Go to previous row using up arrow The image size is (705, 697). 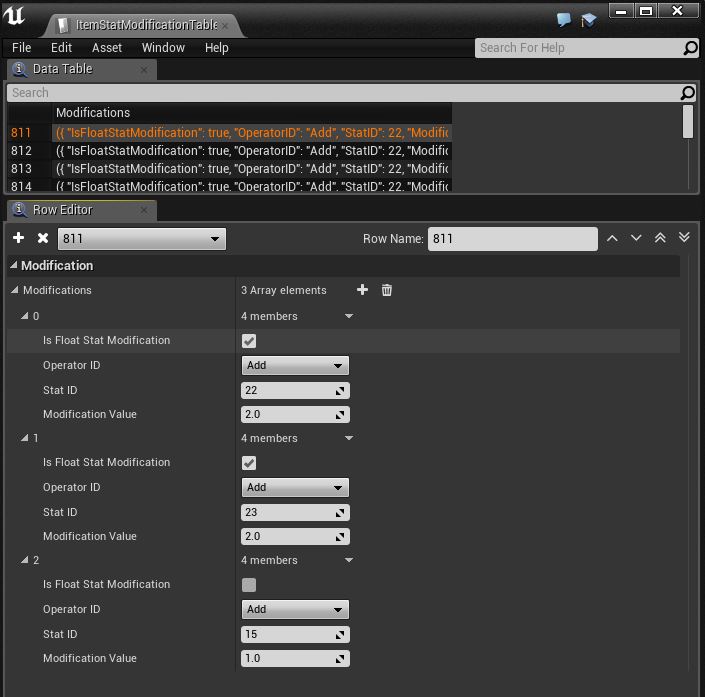tap(612, 238)
